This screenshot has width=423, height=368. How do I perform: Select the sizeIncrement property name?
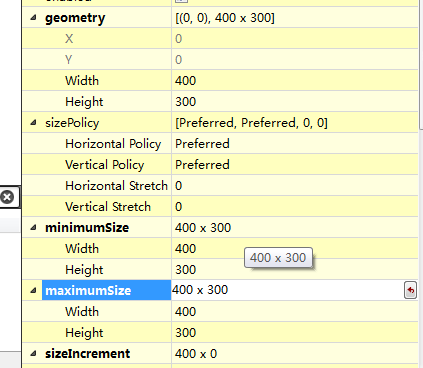tap(88, 354)
